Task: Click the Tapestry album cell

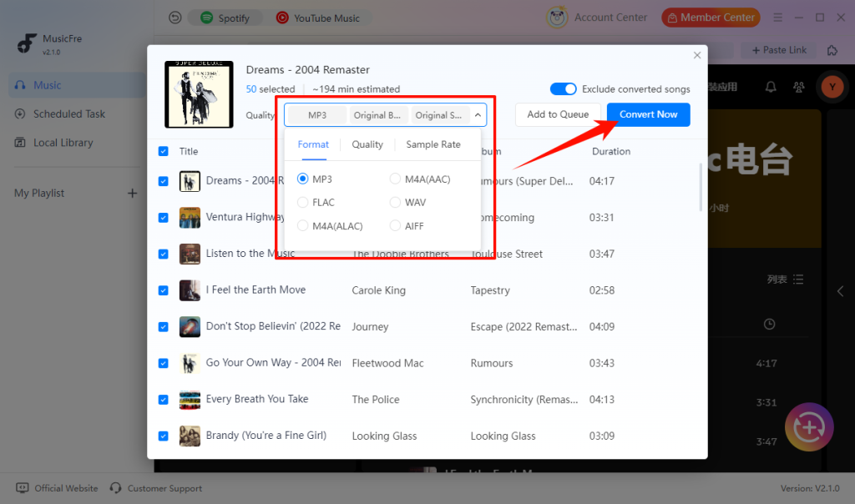Action: click(490, 290)
